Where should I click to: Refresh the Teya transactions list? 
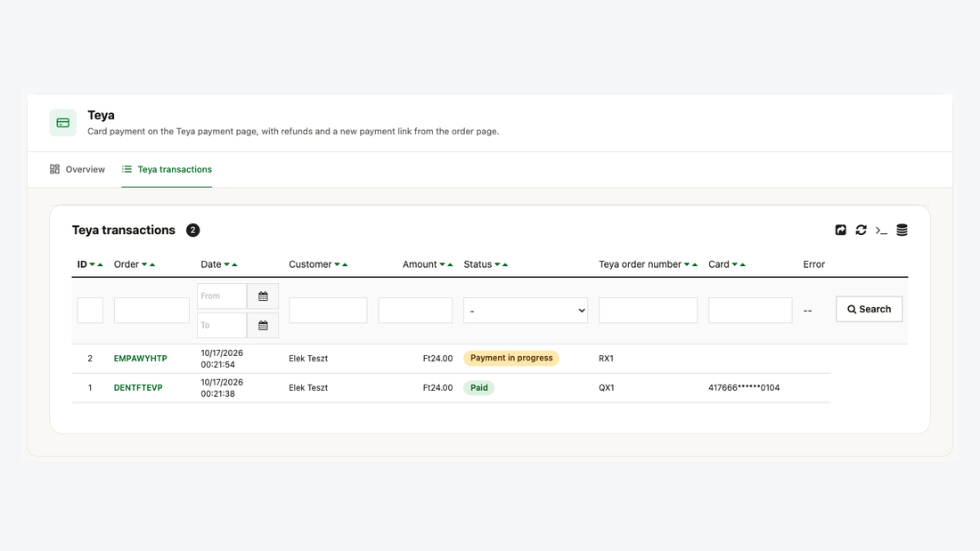pos(862,230)
